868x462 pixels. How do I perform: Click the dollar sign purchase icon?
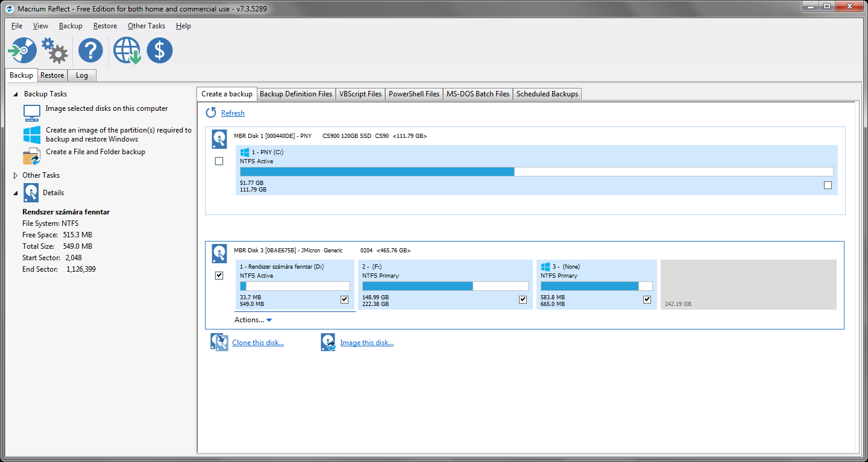pyautogui.click(x=160, y=50)
